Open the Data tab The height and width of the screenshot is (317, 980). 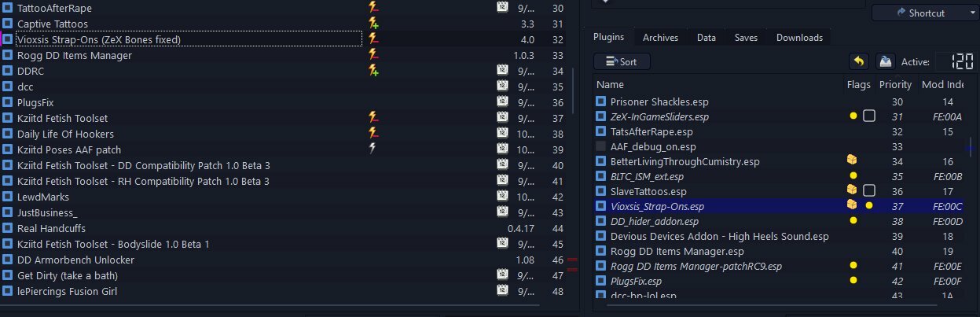point(706,37)
